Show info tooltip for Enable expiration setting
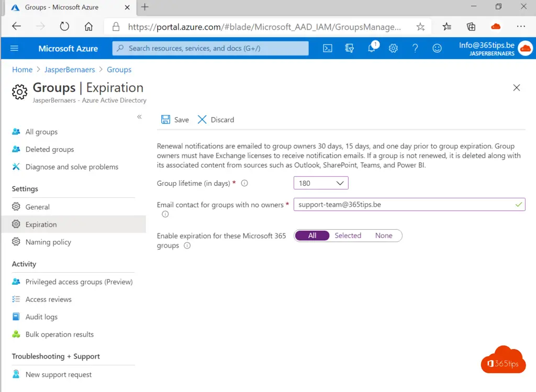The width and height of the screenshot is (536, 392). (187, 245)
